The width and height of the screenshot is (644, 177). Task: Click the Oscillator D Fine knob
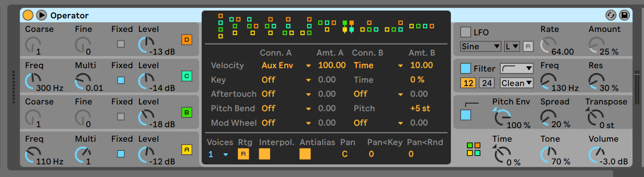click(83, 45)
